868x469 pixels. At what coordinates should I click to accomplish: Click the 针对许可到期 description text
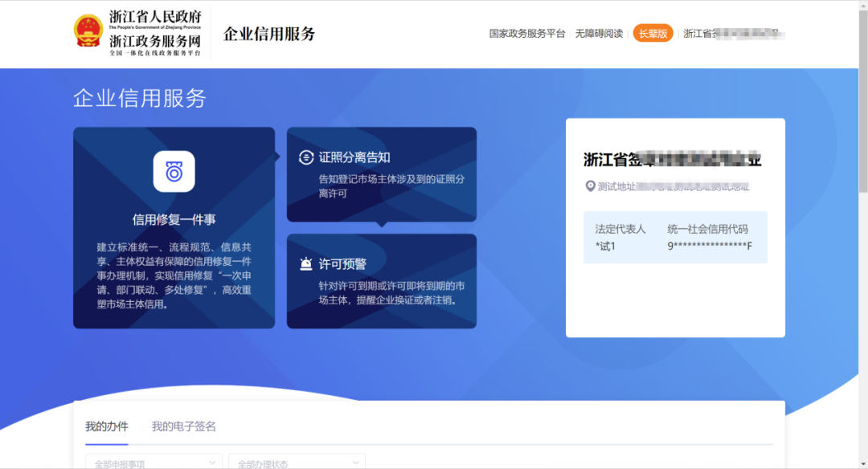[391, 293]
